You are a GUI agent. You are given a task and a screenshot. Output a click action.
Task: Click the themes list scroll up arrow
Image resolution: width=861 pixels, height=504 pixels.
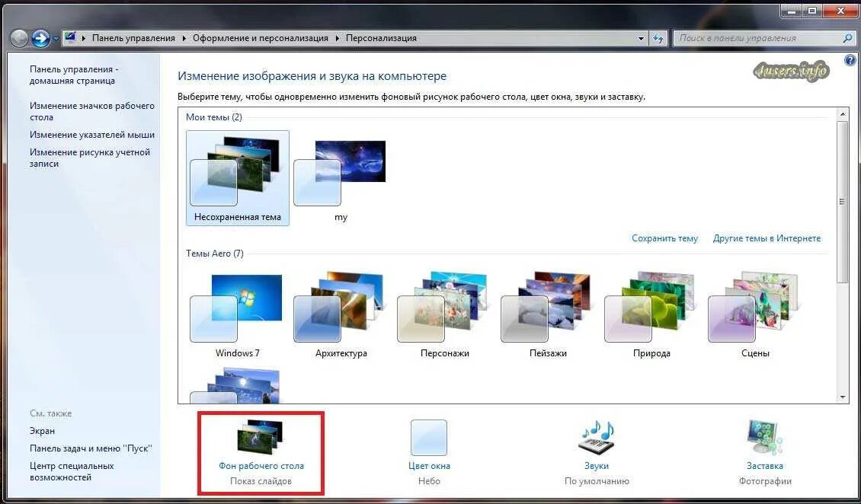[x=842, y=113]
